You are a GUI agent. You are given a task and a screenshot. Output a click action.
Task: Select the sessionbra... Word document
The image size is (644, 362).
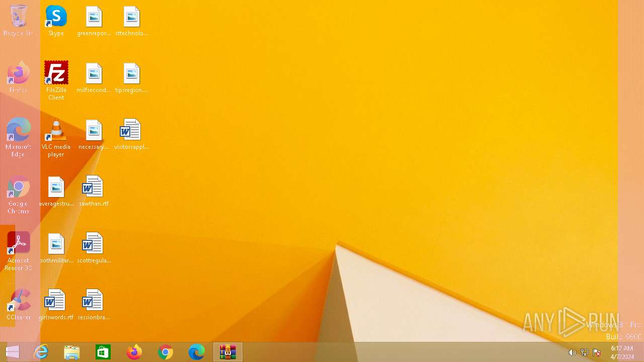click(94, 305)
